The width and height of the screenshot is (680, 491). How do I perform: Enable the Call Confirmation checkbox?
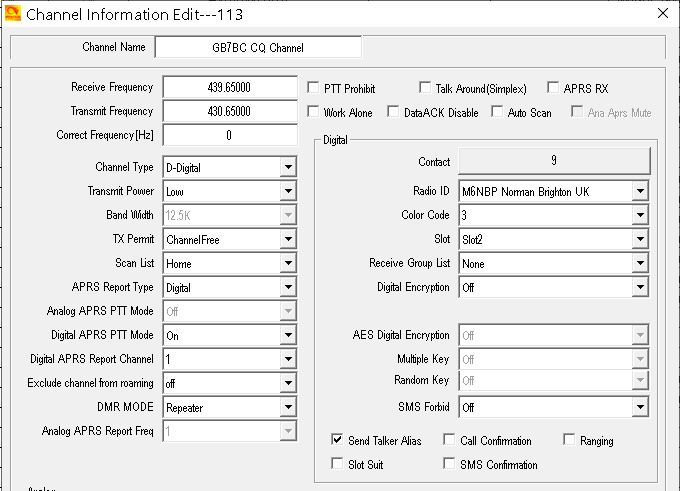[x=449, y=440]
